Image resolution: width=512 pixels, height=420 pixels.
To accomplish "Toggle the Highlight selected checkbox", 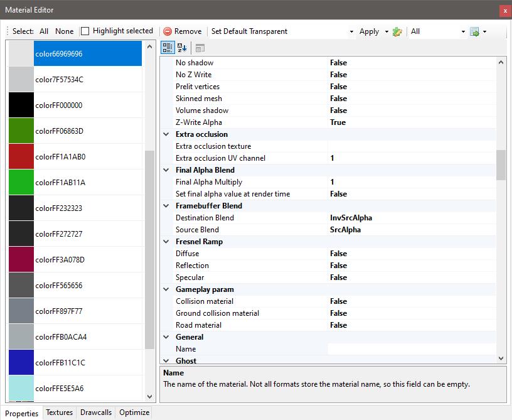I will click(85, 31).
